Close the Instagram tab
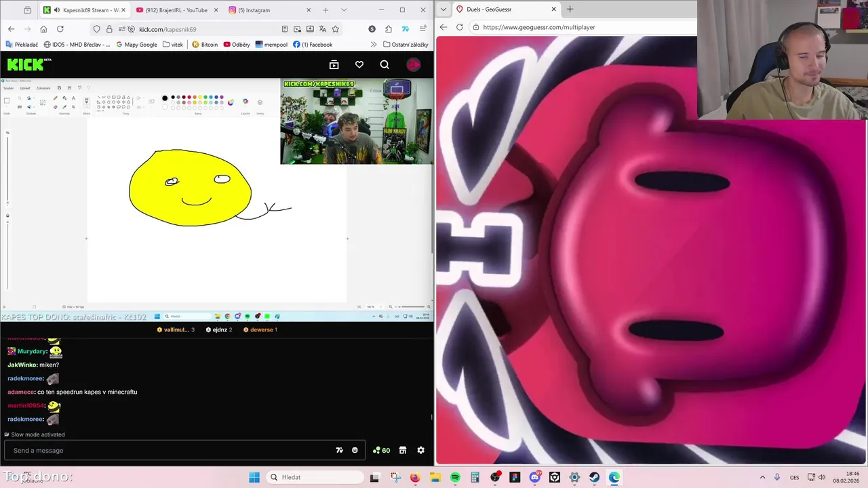This screenshot has height=488, width=868. click(309, 10)
